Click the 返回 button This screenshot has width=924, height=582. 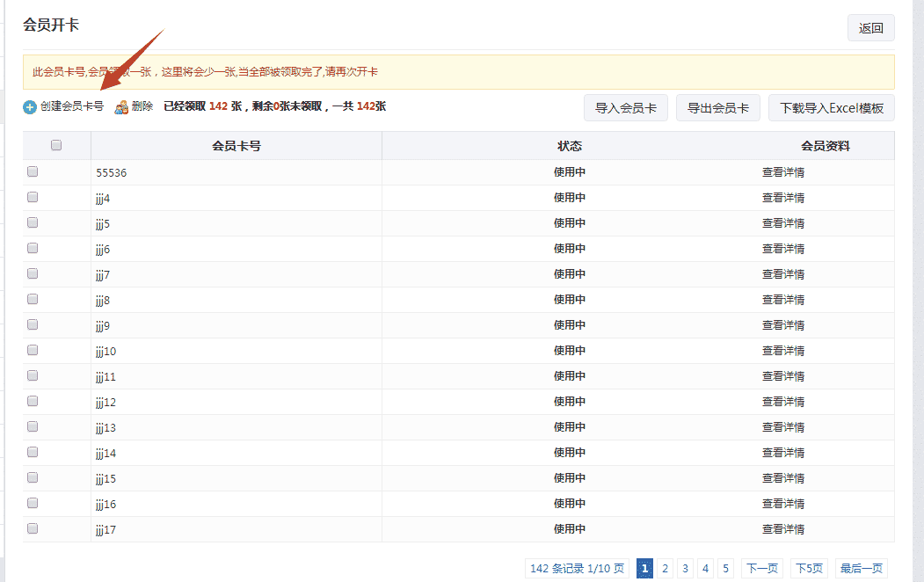click(870, 27)
